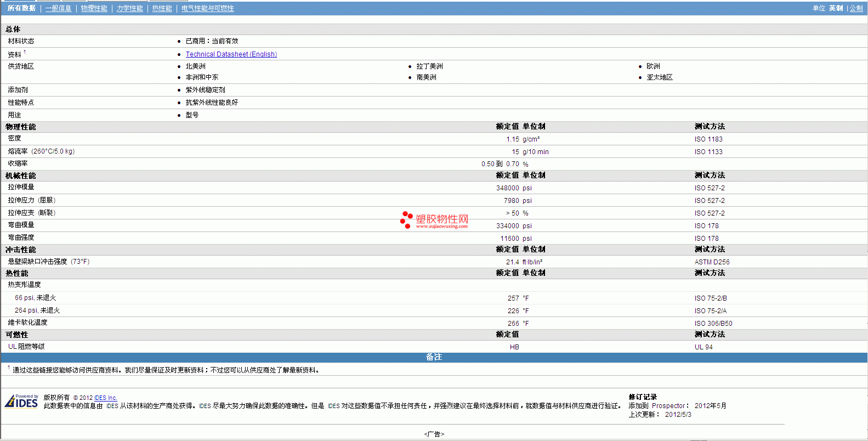The image size is (868, 441).
Task: Select the 拉伸应变 (断裂) value > 50
Action: click(x=512, y=213)
